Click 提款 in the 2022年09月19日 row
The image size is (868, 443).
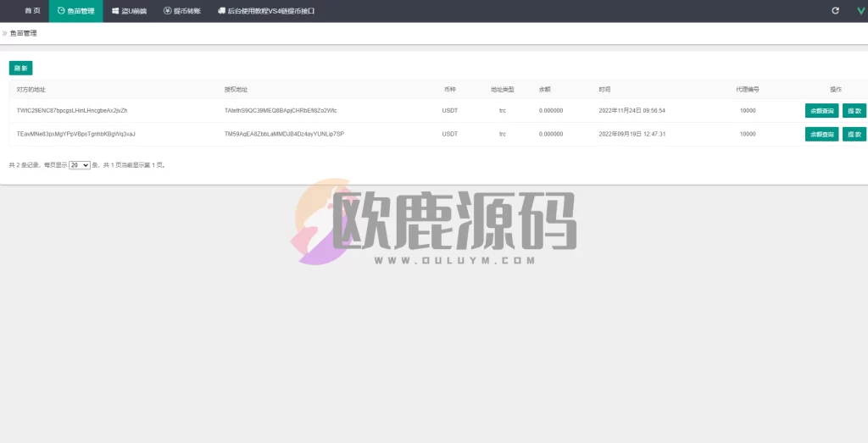click(854, 135)
